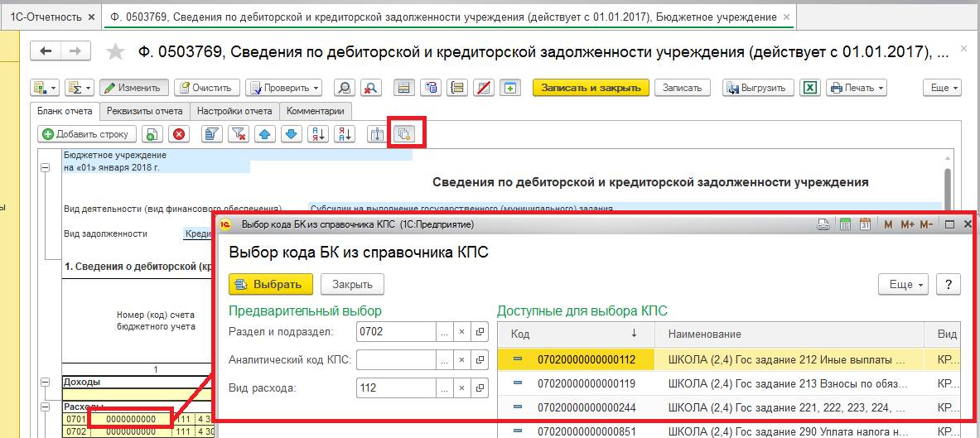Screen dimensions: 980x438
Task: Open selection list for Вид расхода (…)
Action: [x=444, y=388]
